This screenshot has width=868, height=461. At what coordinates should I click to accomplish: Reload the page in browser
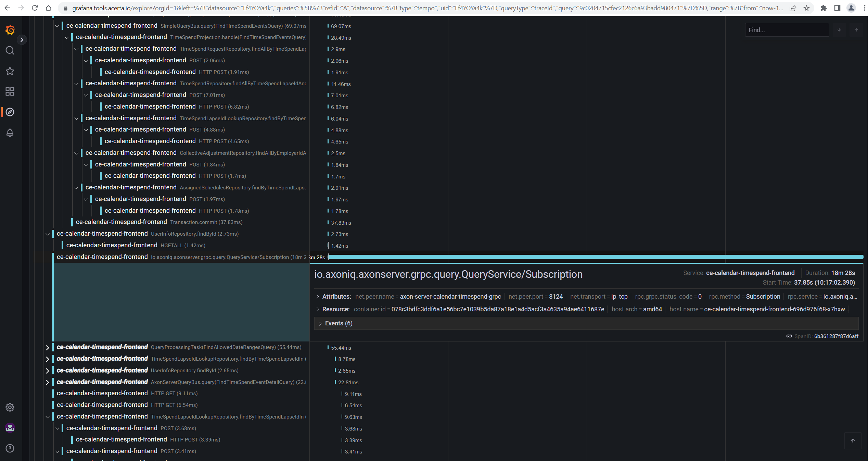[x=35, y=8]
